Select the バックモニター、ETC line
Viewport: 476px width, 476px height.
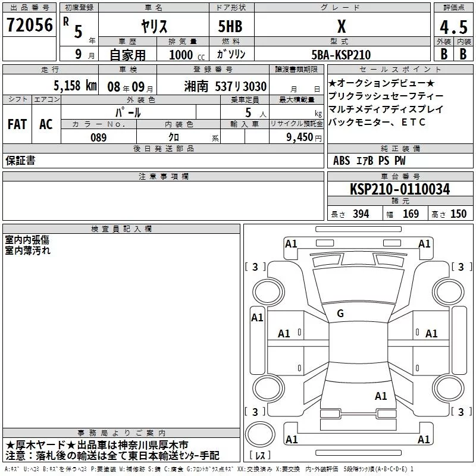(377, 122)
